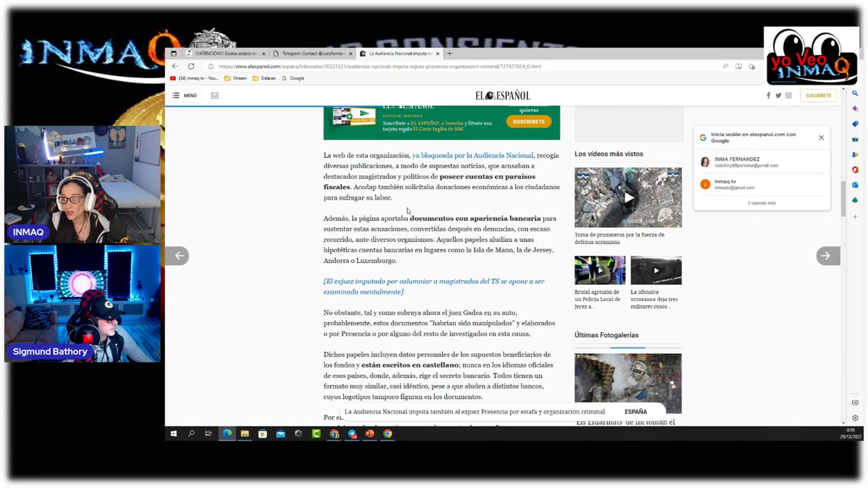Play 'La ofensiva ucraniana' video thumbnail
The width and height of the screenshot is (868, 488).
tap(656, 270)
